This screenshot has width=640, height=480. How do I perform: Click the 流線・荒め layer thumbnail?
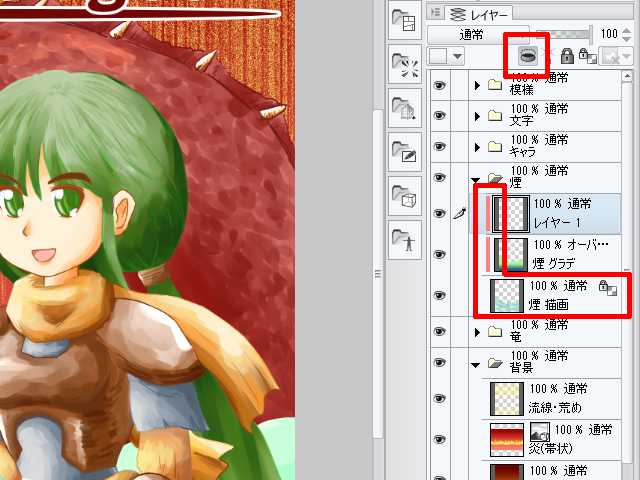click(x=507, y=398)
